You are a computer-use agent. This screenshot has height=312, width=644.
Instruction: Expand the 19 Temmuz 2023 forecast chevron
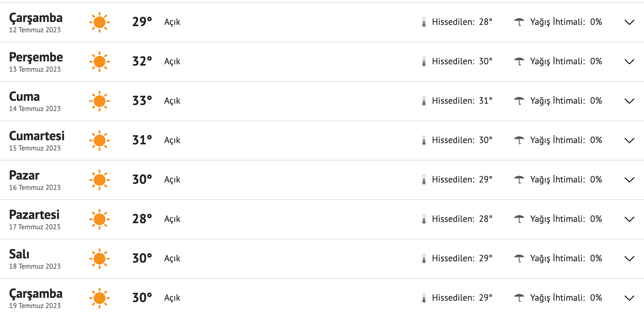tap(629, 298)
